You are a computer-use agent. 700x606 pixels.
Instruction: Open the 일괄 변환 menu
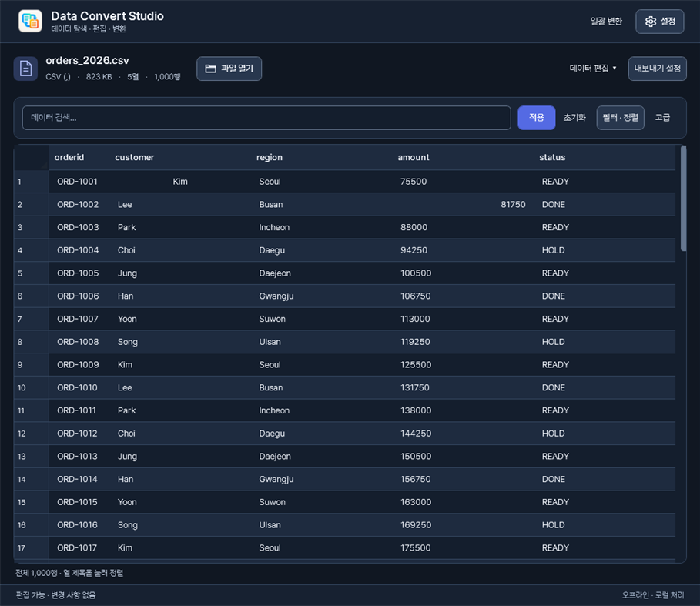606,22
